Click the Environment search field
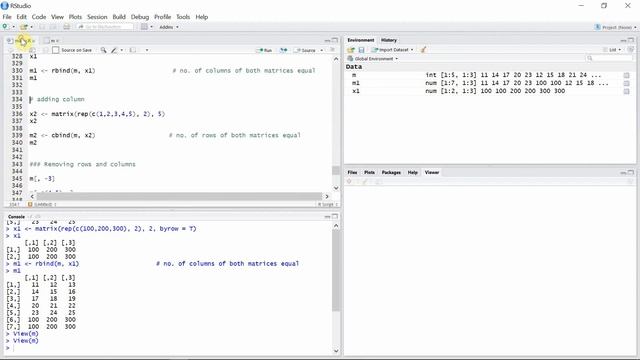This screenshot has height=360, width=640. 610,58
